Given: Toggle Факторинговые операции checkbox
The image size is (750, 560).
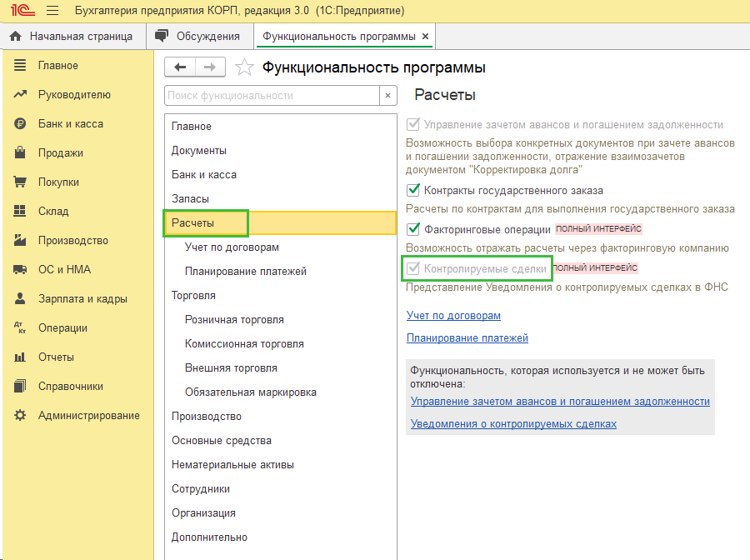Looking at the screenshot, I should click(x=412, y=229).
